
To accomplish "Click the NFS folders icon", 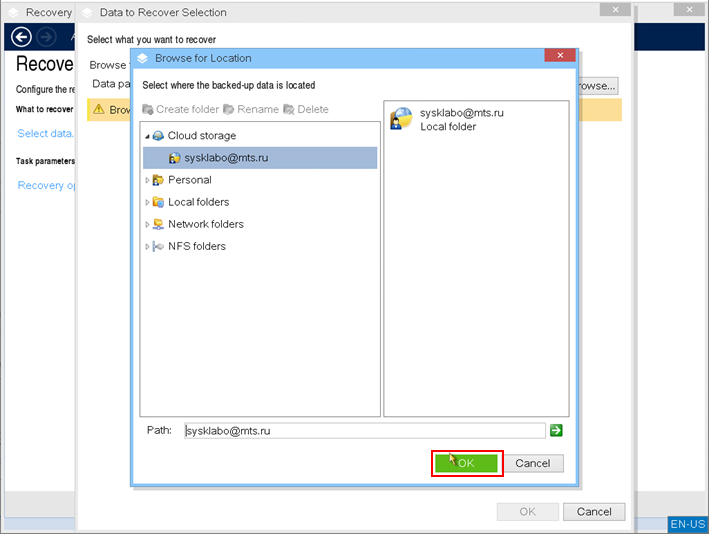I will coord(158,246).
